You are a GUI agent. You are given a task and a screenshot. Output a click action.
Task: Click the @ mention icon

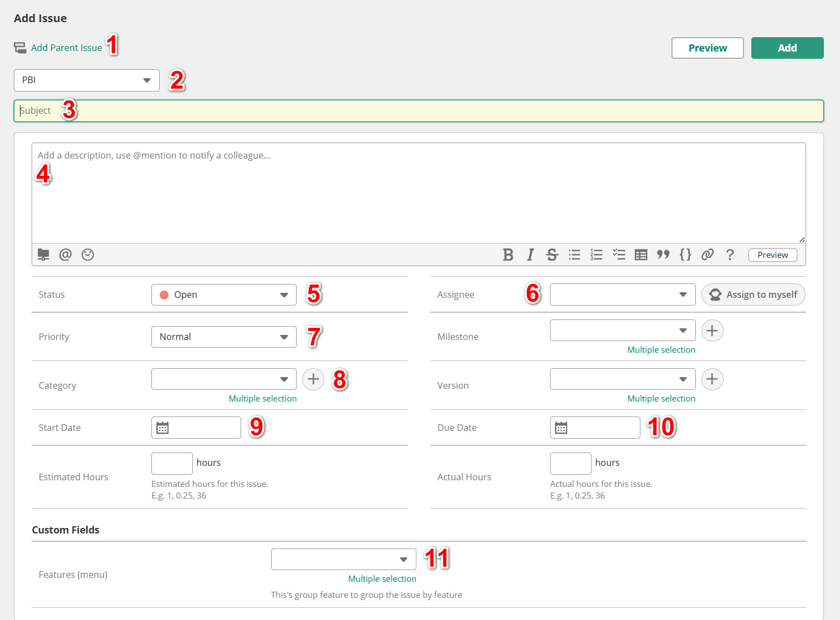[65, 255]
